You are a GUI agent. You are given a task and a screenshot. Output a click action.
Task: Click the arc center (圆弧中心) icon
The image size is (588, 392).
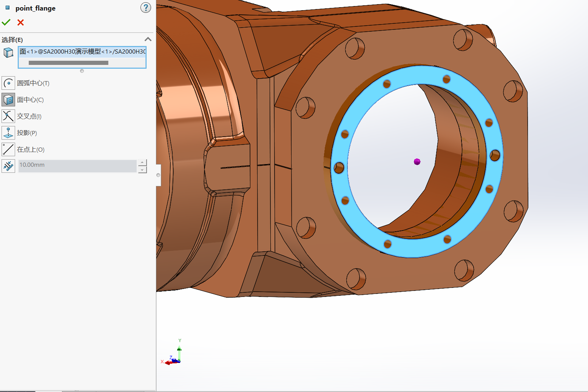pyautogui.click(x=8, y=83)
